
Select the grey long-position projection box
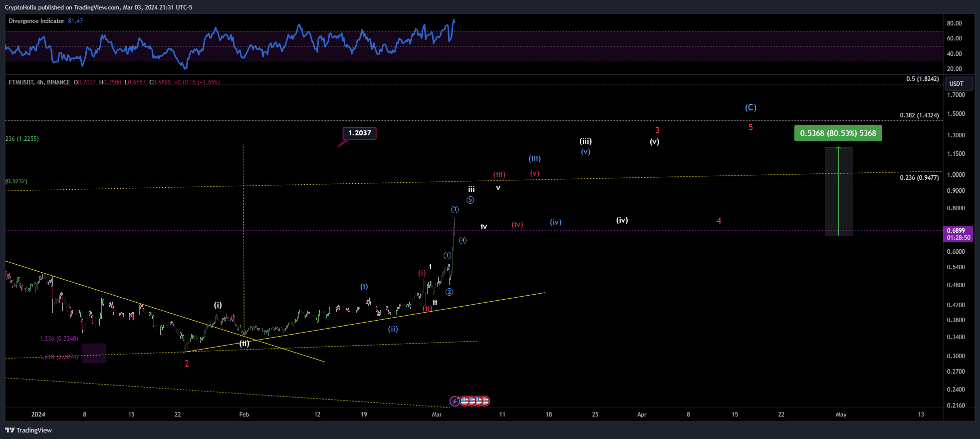coord(838,191)
